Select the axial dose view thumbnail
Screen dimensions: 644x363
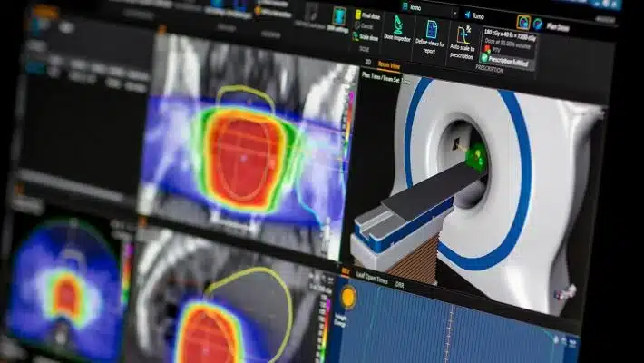click(65, 288)
